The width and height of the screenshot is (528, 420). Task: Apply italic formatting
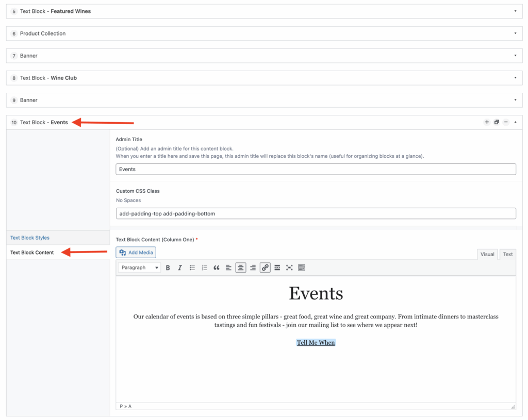[179, 267]
